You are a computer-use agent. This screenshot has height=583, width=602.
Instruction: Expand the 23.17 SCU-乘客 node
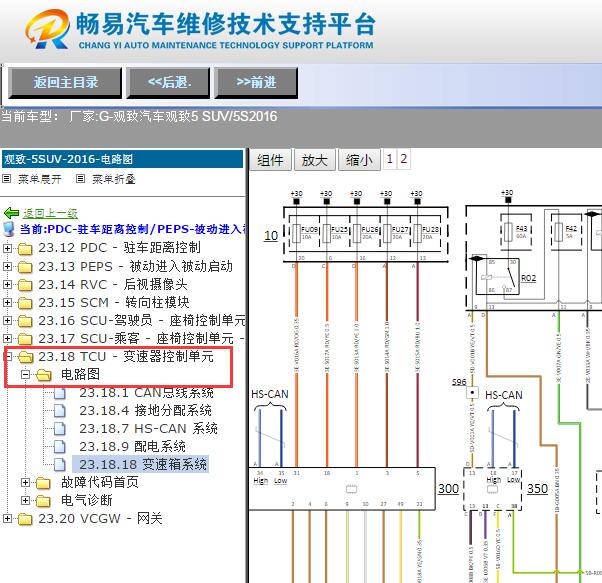pos(7,339)
